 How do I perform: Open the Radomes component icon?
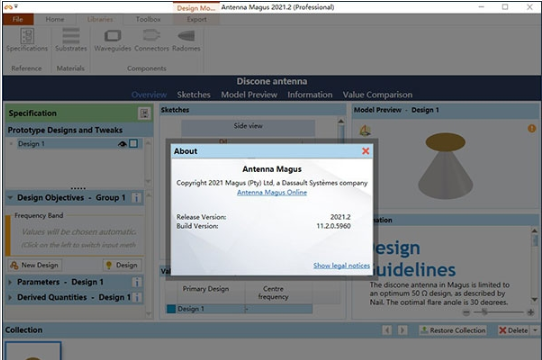[186, 40]
